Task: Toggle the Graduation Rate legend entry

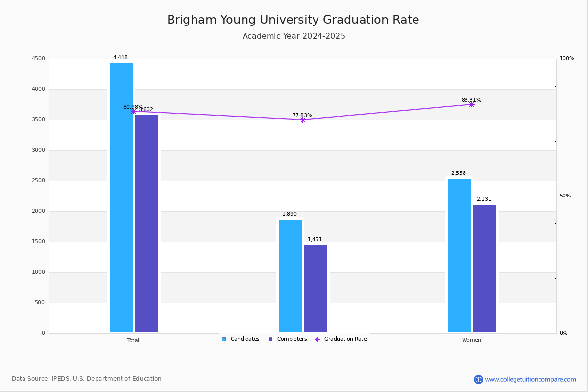Action: [x=341, y=339]
